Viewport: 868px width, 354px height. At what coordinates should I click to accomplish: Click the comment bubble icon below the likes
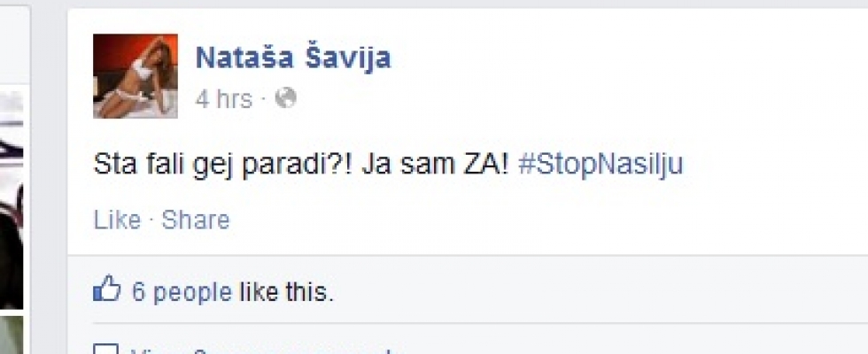[105, 350]
